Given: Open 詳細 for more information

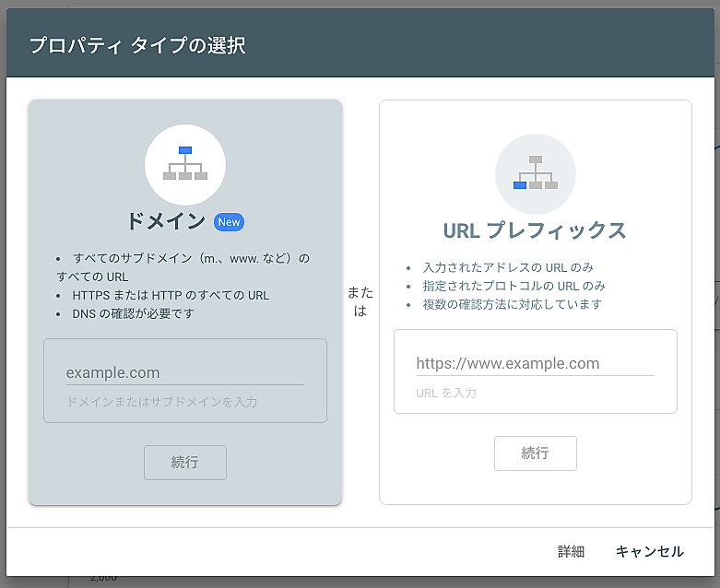Looking at the screenshot, I should point(571,551).
